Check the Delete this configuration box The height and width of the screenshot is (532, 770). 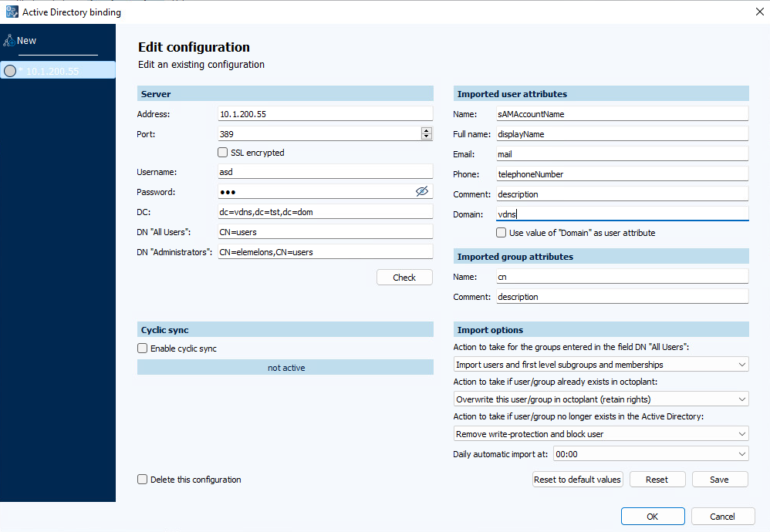142,479
